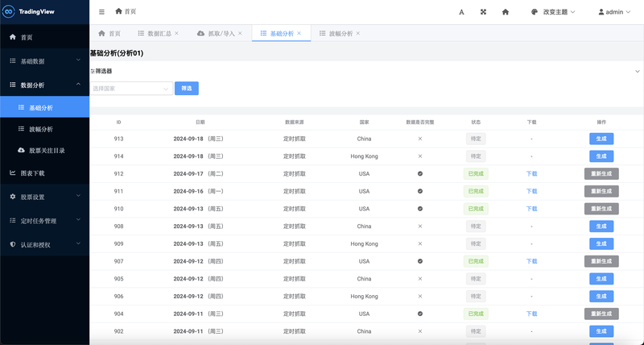Click 生成 button for ID 906
Screen dimensions: 644x345
601,296
